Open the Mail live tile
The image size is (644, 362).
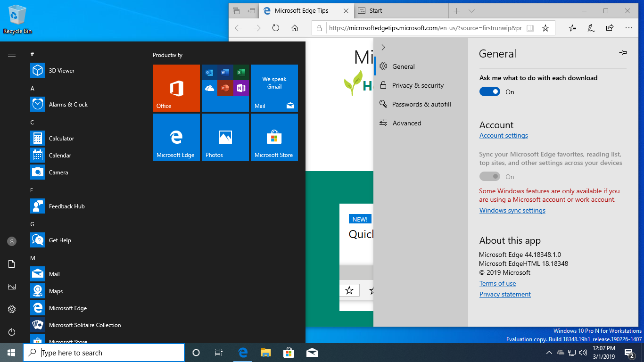click(x=274, y=88)
